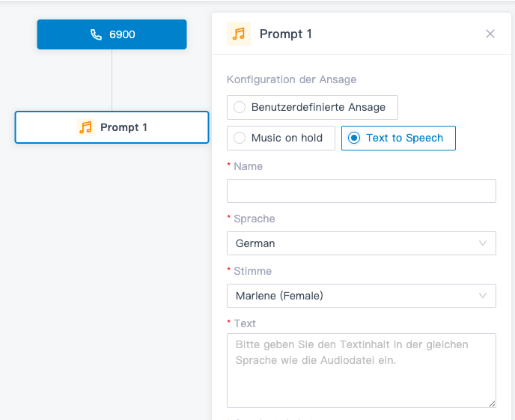Viewport: 515px width, 420px height.
Task: Click the Konfiguration der Ansage heading
Action: 291,79
